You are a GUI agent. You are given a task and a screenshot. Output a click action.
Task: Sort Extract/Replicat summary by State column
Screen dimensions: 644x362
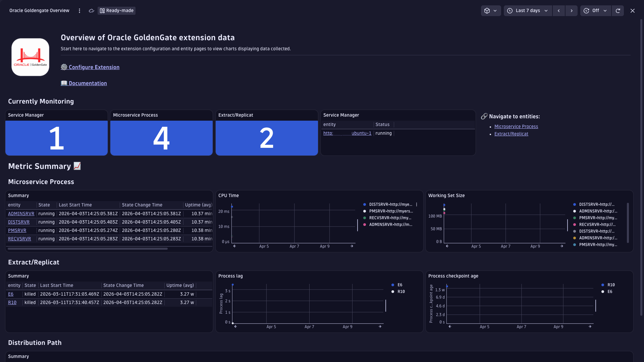[30, 285]
